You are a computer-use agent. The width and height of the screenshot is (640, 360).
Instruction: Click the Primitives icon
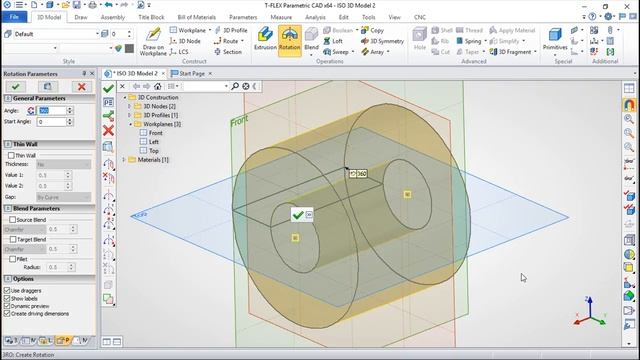point(555,39)
